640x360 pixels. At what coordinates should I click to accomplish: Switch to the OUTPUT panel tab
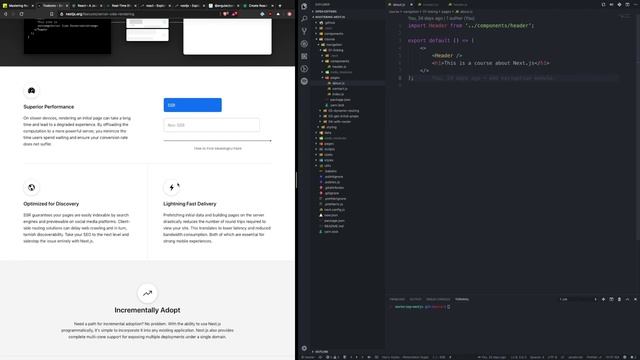click(x=416, y=299)
